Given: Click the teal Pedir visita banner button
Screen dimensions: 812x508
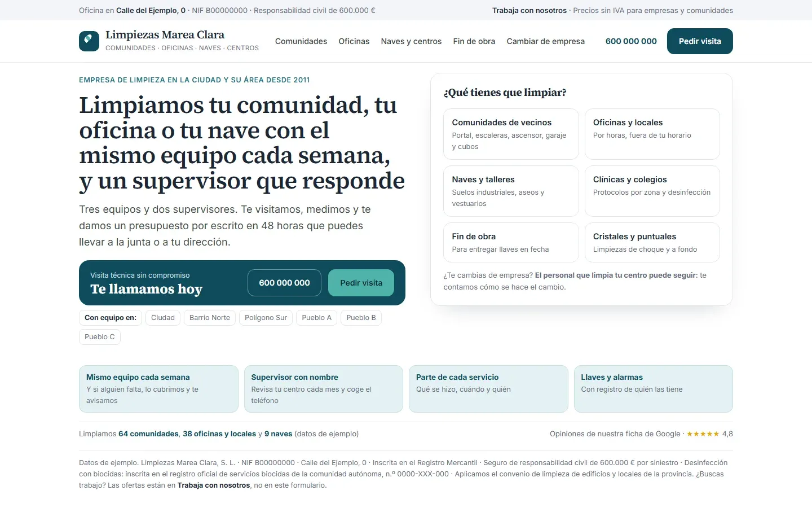Looking at the screenshot, I should coord(361,283).
